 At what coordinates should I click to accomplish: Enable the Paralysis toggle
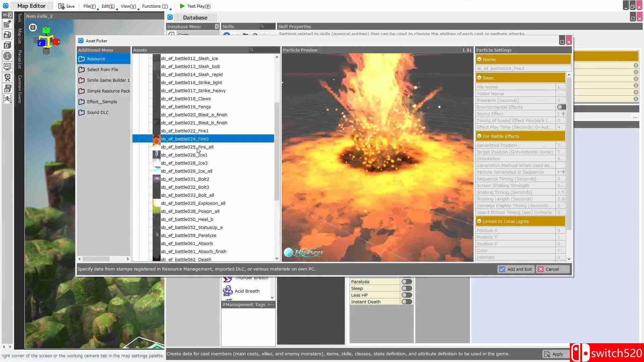click(407, 282)
